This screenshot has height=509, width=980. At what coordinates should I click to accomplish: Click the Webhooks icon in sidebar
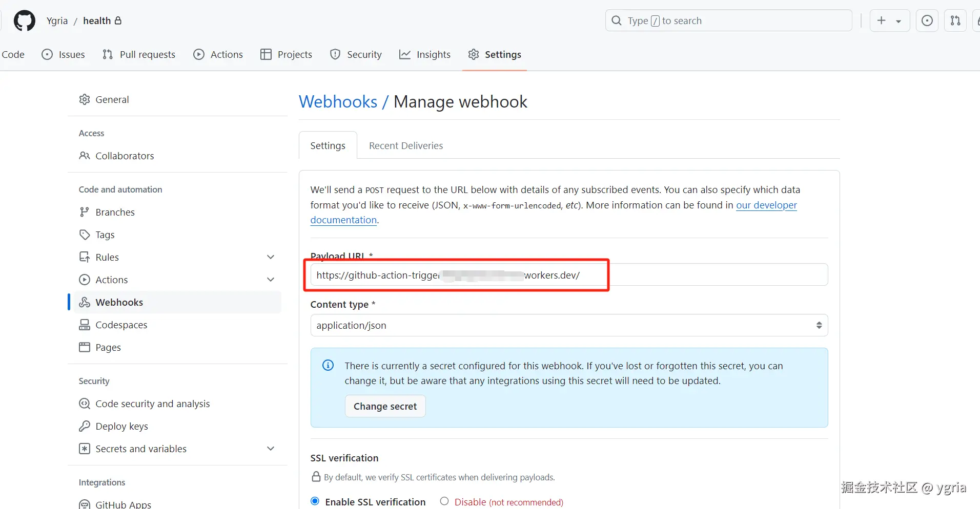(x=85, y=302)
